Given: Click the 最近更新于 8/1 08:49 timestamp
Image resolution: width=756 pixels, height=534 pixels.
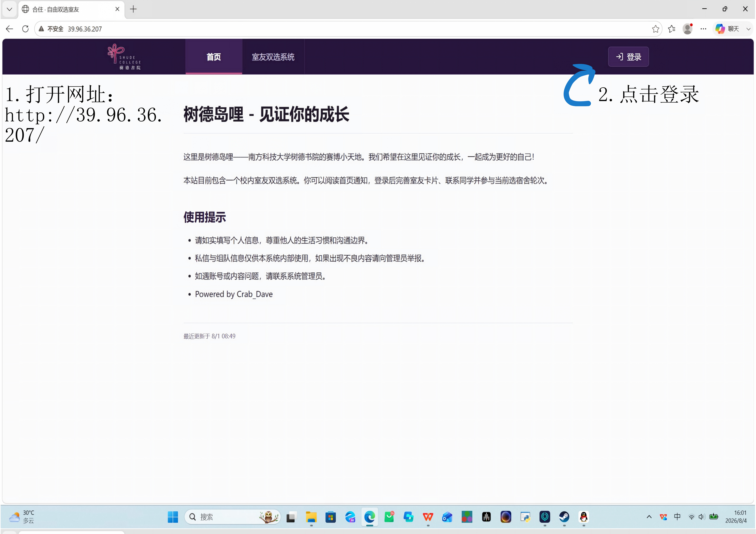Looking at the screenshot, I should coord(209,336).
